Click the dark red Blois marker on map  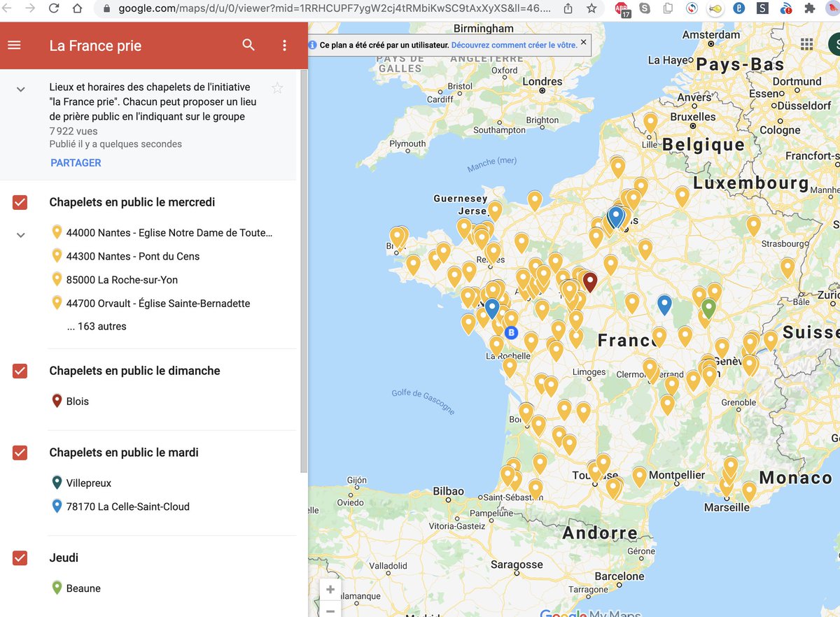click(590, 282)
